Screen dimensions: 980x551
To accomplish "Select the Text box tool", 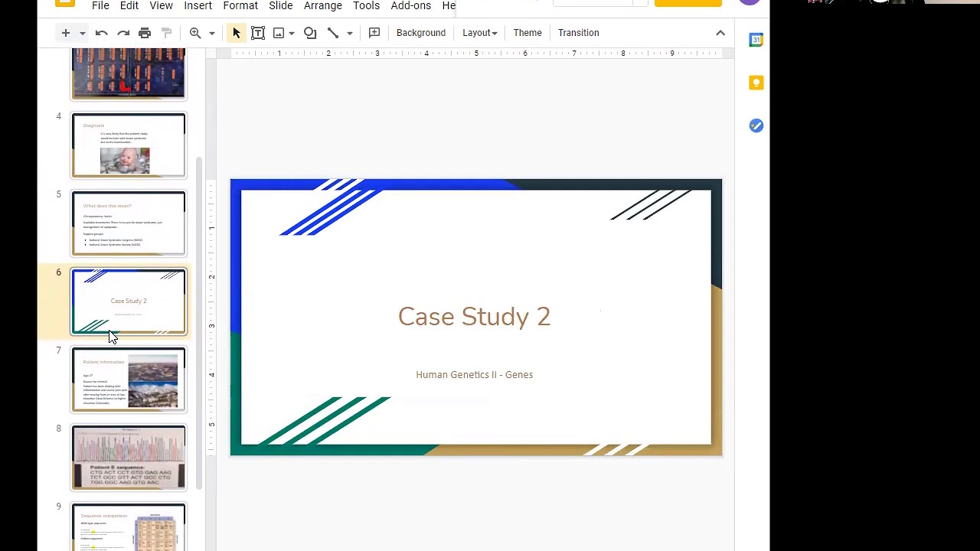I will pyautogui.click(x=258, y=33).
